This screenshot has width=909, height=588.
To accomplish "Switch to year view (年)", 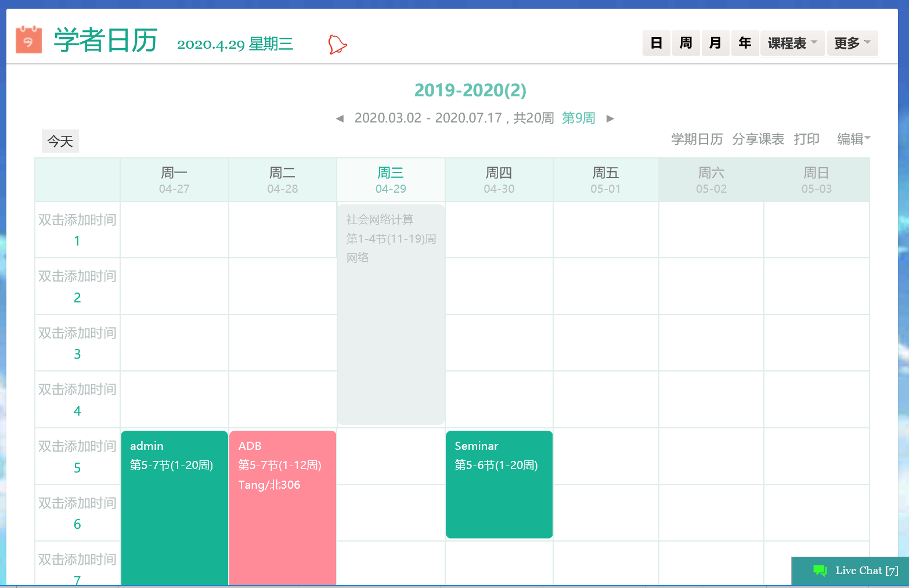I will 745,43.
